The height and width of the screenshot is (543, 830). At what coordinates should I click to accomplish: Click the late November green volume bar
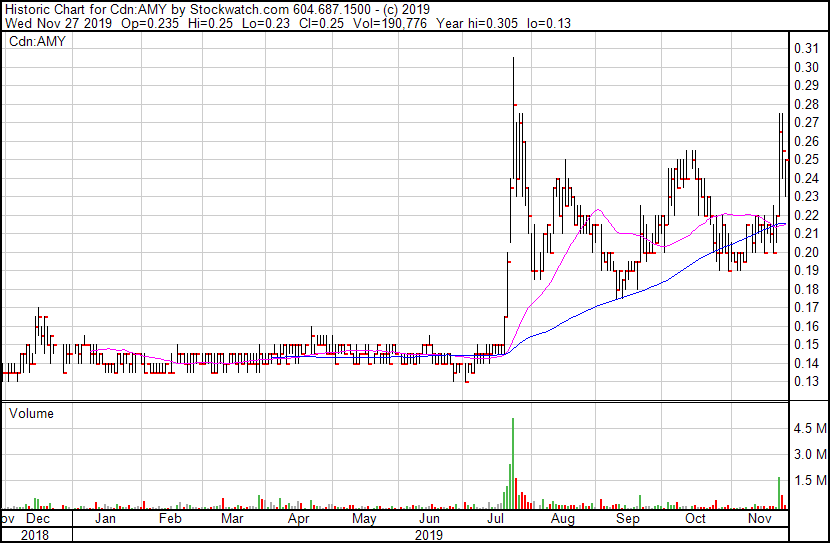point(780,493)
